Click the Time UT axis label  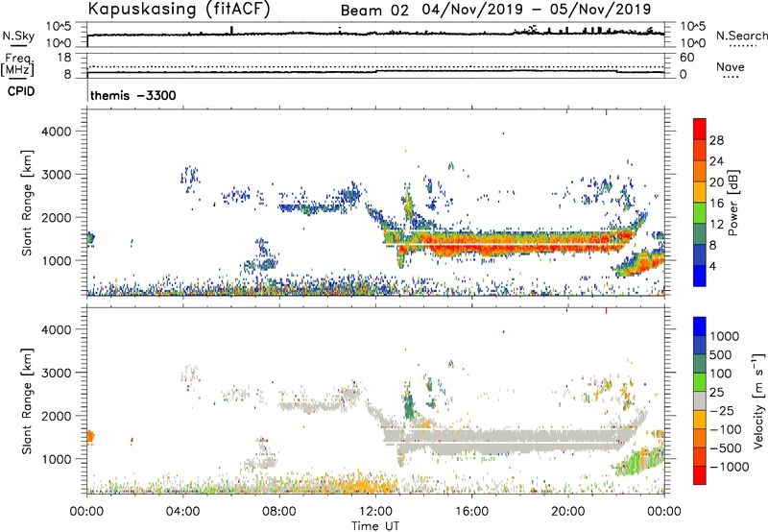[375, 526]
